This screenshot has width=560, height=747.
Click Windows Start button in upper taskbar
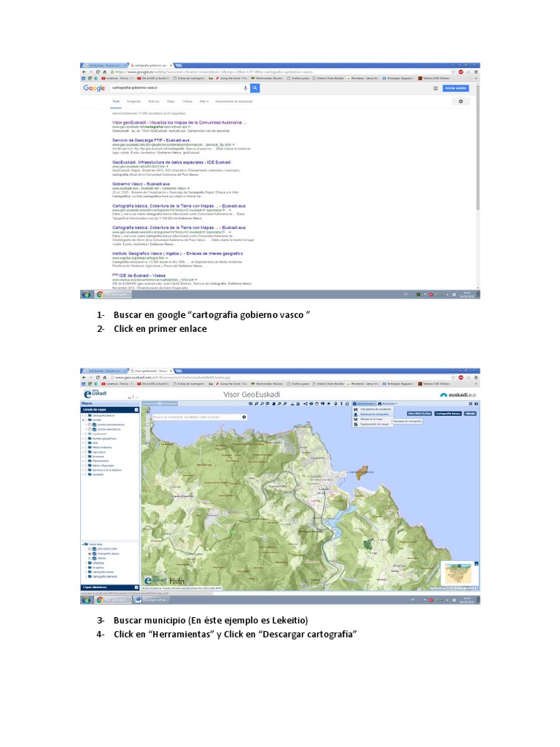86,295
